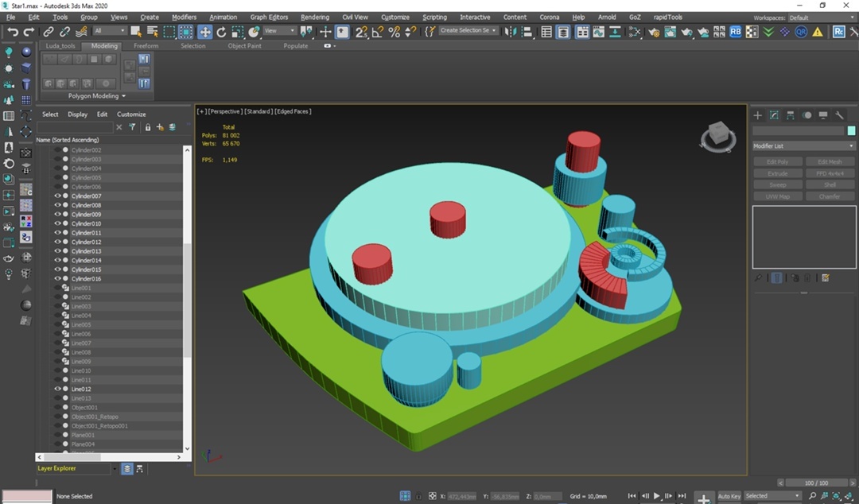Open the Hierarchy tab in command panel

(791, 115)
